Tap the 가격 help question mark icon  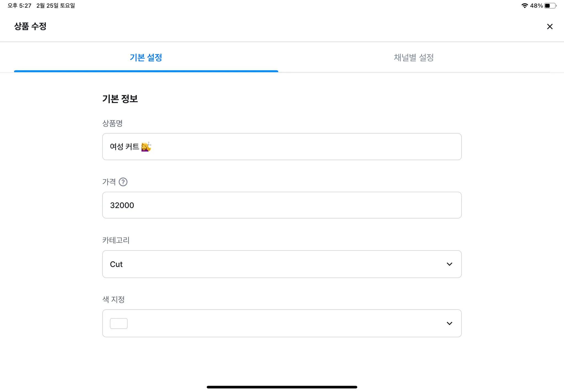tap(123, 182)
